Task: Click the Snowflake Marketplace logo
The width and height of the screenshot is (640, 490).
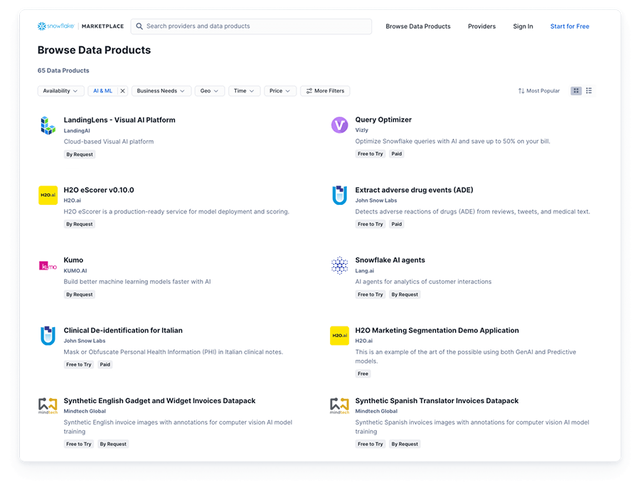Action: [80, 26]
